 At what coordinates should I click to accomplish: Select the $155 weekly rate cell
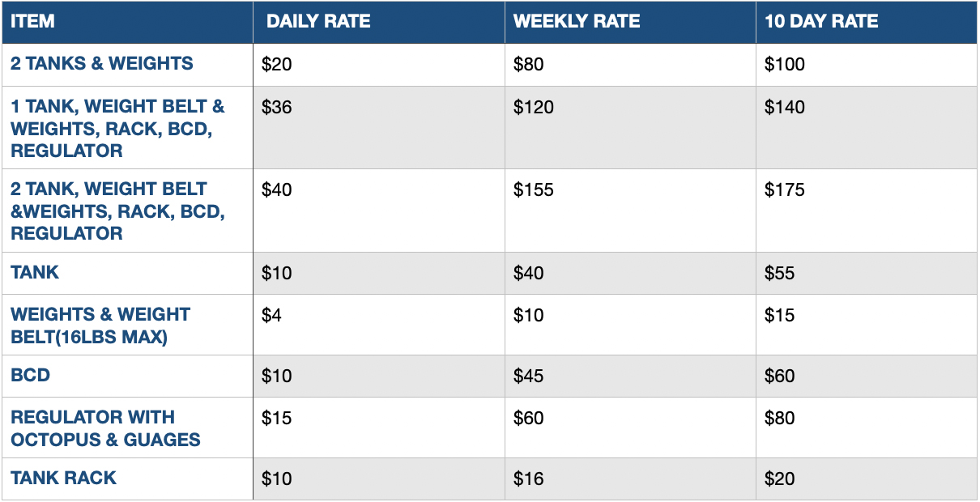tap(534, 190)
